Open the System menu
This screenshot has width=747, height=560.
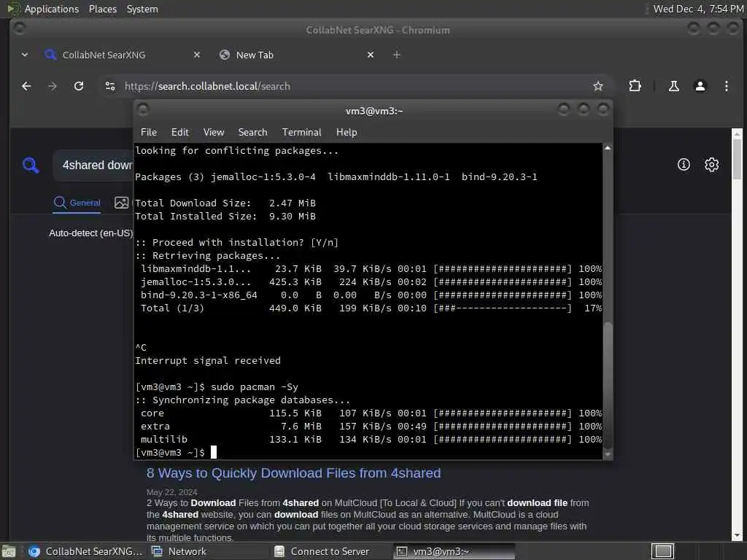coord(142,9)
